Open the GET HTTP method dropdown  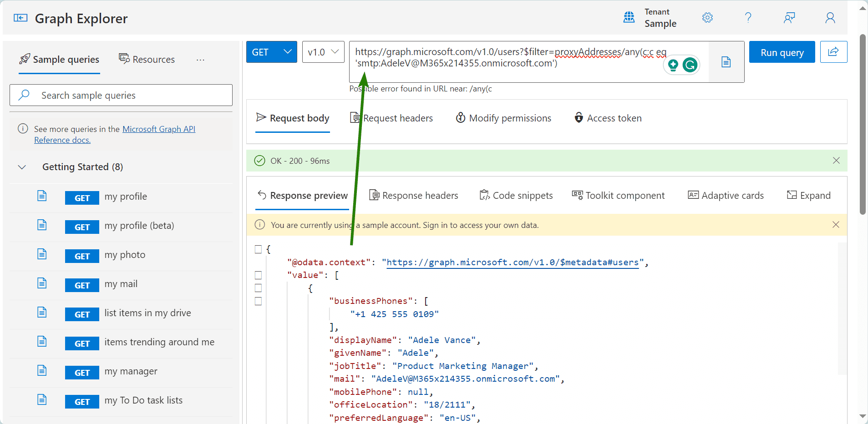coord(272,52)
